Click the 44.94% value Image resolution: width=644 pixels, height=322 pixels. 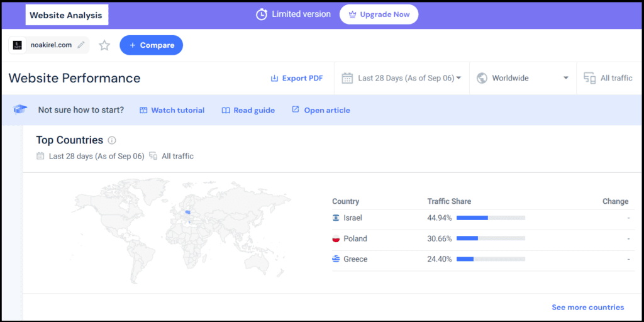point(440,218)
